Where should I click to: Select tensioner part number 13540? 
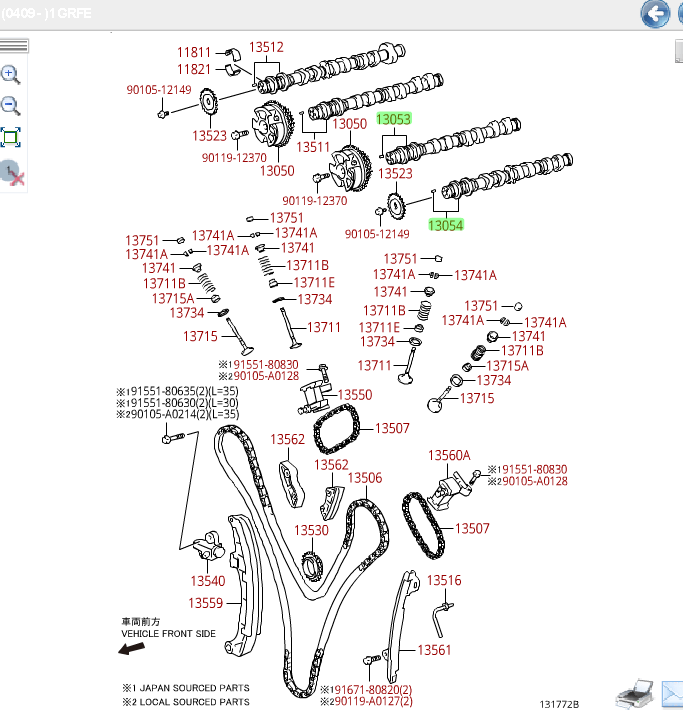point(208,581)
